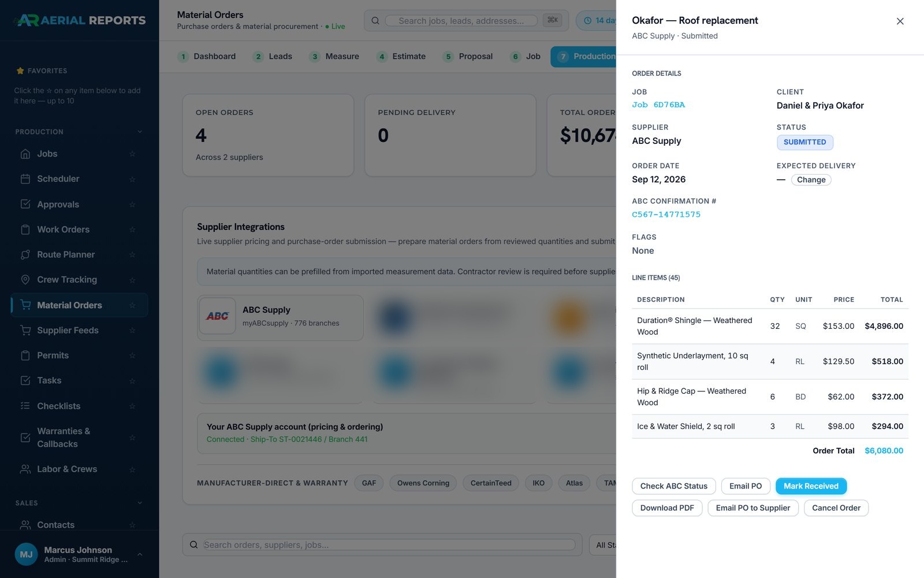Open the Job 6D76BA link
This screenshot has width=924, height=578.
coord(658,105)
